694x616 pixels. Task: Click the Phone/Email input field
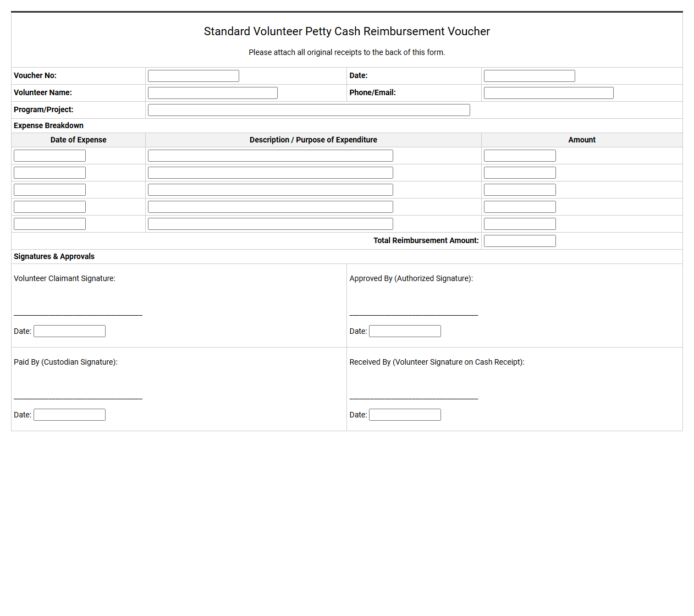(x=549, y=93)
